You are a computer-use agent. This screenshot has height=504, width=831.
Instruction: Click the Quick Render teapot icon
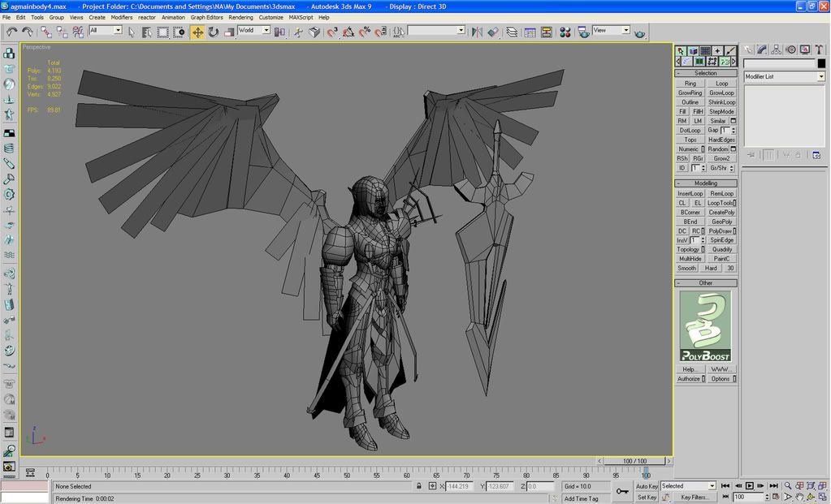point(640,32)
